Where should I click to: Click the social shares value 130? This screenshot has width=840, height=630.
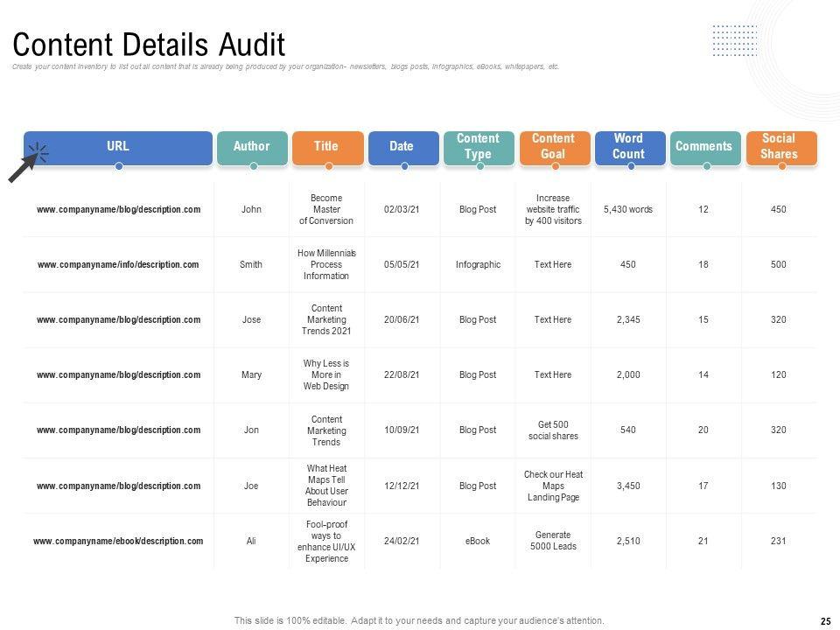pos(779,486)
